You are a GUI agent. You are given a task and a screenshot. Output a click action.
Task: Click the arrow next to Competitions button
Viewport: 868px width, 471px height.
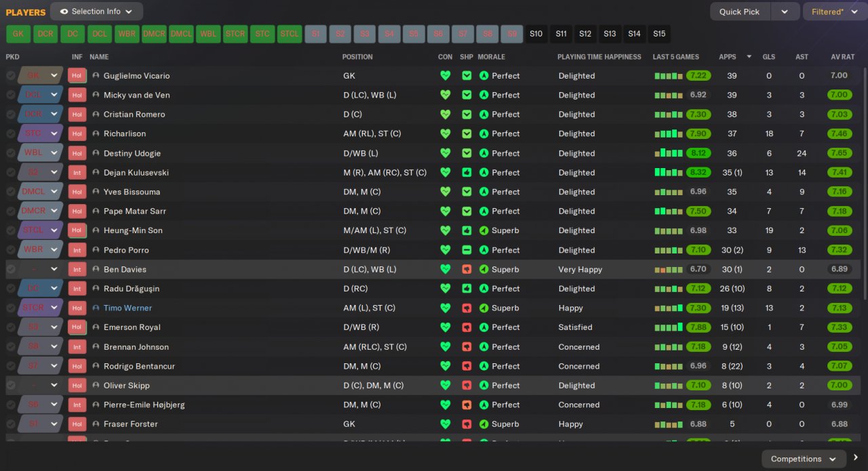click(x=856, y=457)
